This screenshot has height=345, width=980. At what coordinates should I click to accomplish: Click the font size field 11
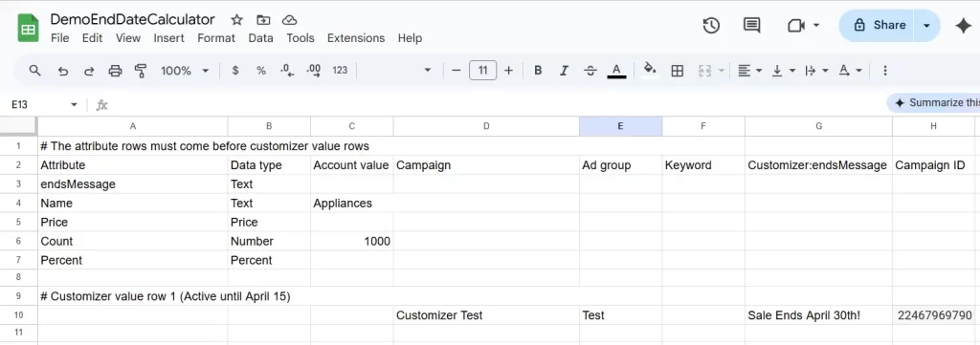coord(482,71)
